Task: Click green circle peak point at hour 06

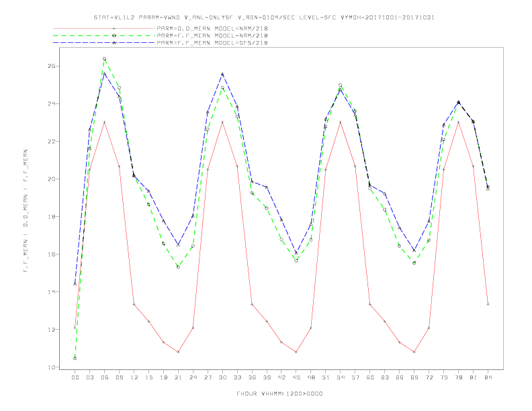Action: 105,59
